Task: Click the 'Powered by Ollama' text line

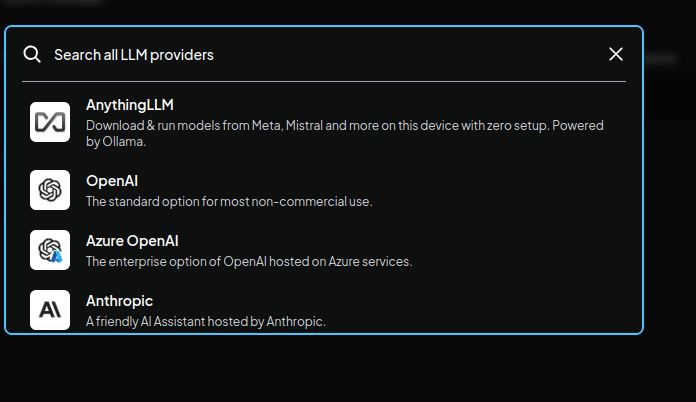Action: (116, 142)
